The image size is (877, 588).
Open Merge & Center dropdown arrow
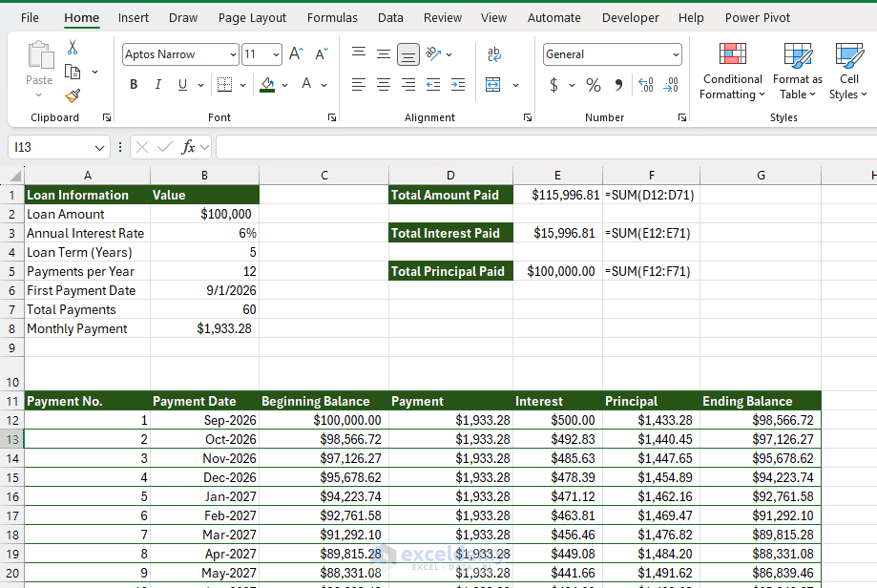coord(515,85)
